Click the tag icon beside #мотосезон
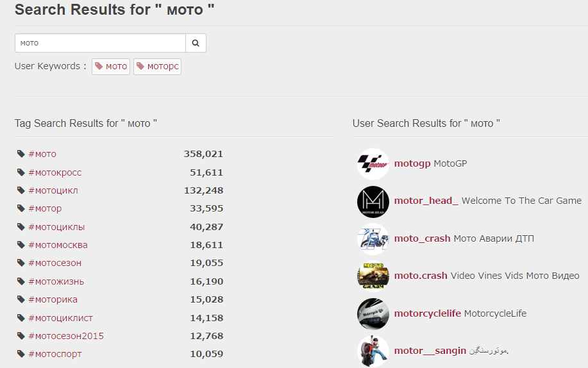 click(21, 263)
